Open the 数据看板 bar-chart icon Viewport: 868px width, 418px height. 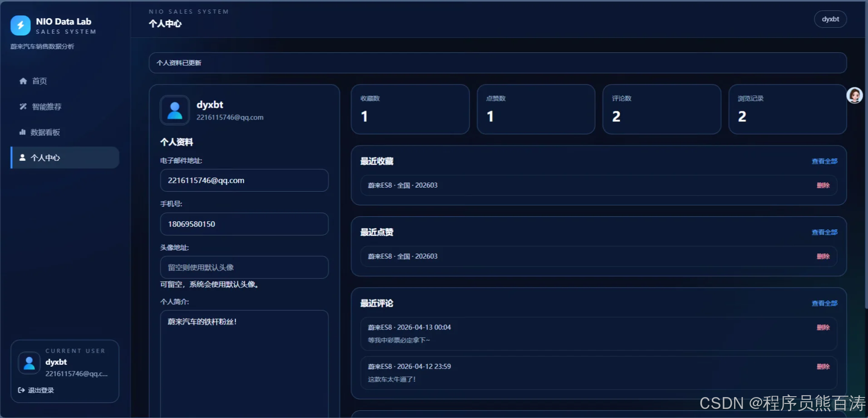[x=22, y=132]
